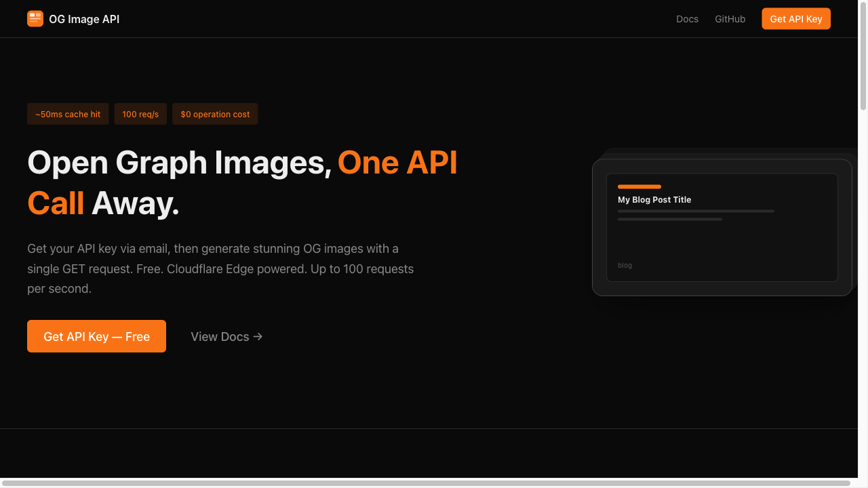Select the 100 req/s badge
Screen dimensions: 868x488
(140, 114)
